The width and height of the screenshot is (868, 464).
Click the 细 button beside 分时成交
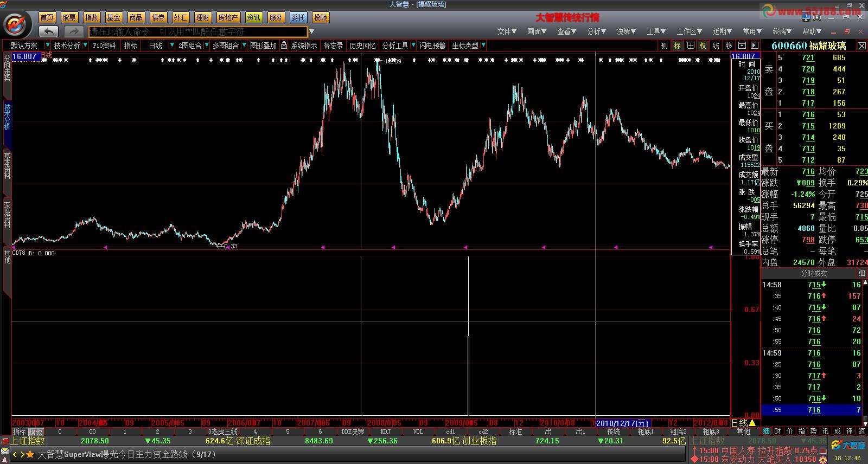pyautogui.click(x=861, y=274)
